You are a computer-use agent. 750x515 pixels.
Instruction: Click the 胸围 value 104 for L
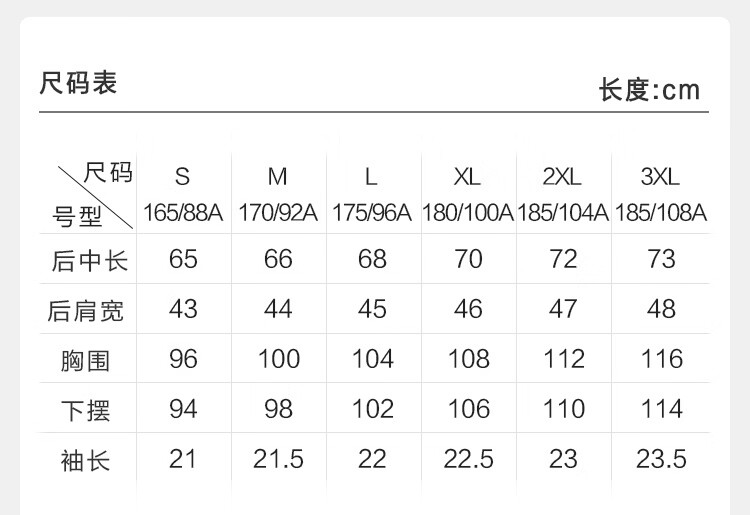[373, 359]
